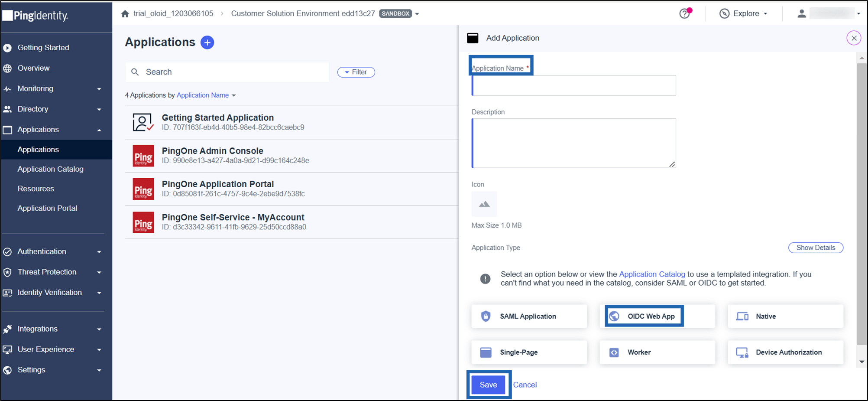Click the icon upload placeholder image
868x401 pixels.
tap(484, 204)
